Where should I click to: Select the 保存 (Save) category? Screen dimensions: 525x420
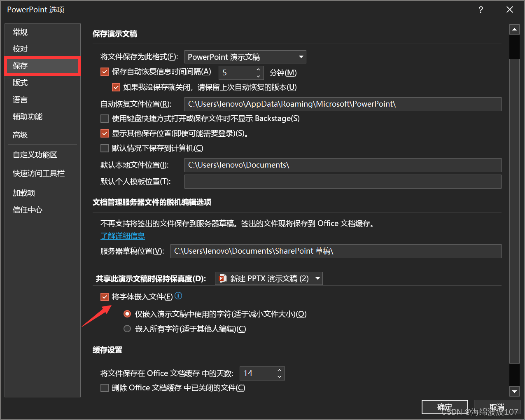click(x=42, y=66)
